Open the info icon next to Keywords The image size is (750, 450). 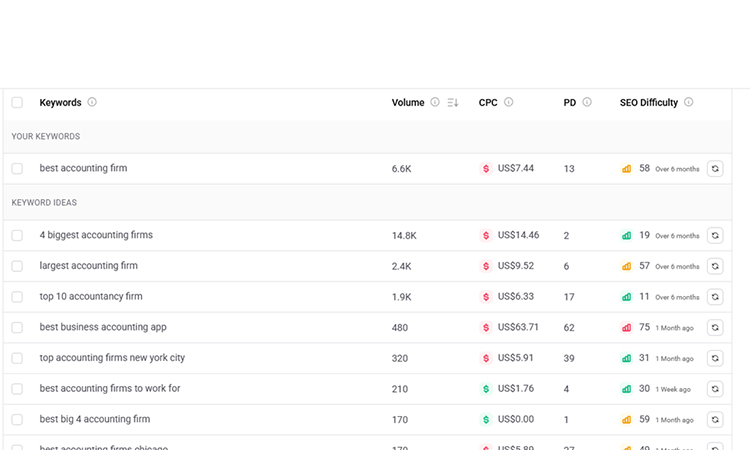pyautogui.click(x=92, y=102)
